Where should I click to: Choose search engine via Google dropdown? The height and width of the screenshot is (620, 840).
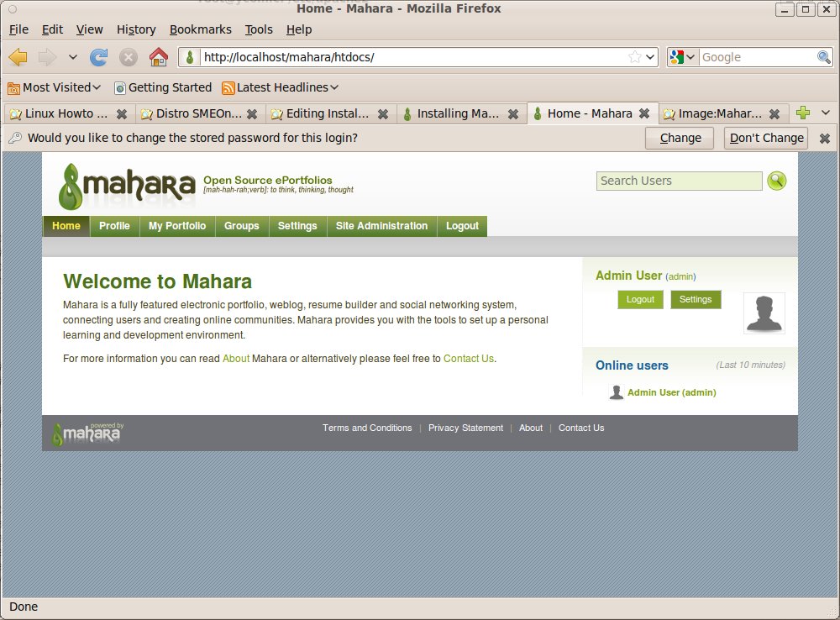683,57
